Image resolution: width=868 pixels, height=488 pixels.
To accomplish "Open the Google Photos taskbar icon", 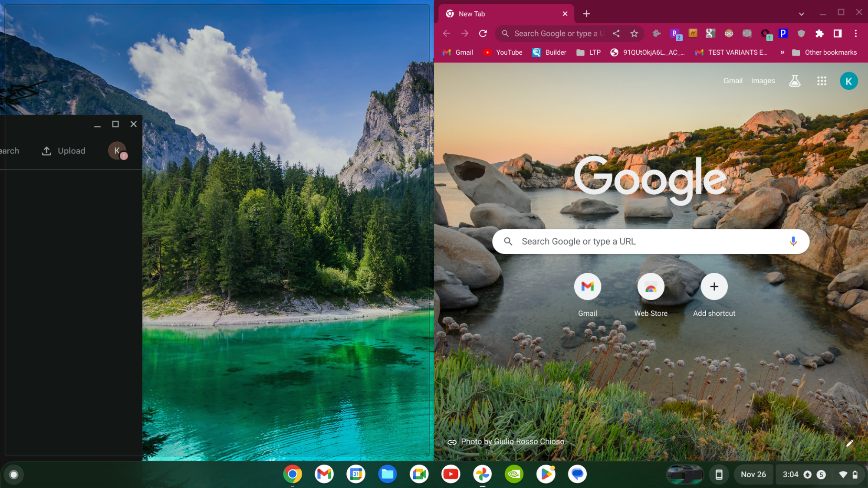I will (x=483, y=474).
